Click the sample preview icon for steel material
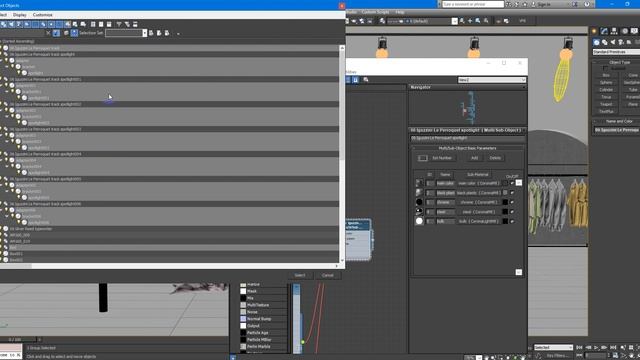Viewport: 640px width, 360px height. click(419, 211)
